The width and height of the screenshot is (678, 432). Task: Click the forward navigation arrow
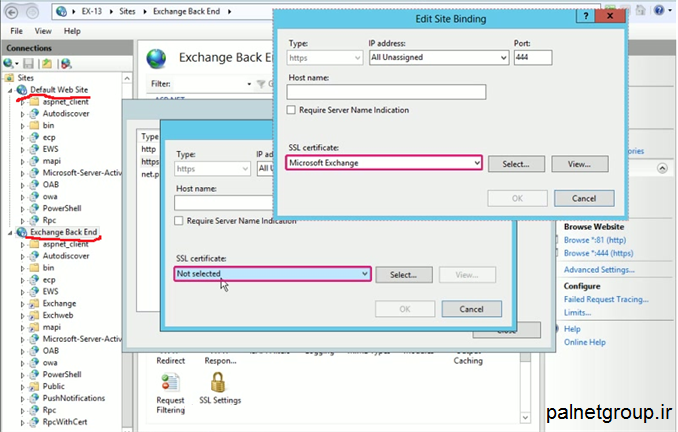(x=32, y=12)
